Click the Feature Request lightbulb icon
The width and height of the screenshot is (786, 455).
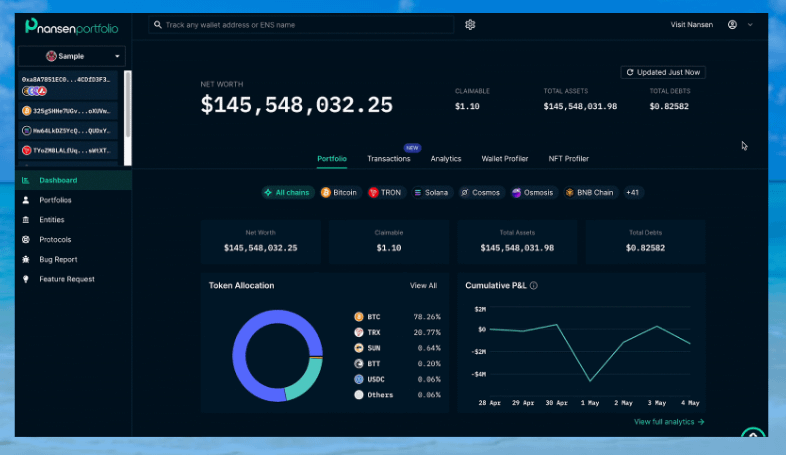(26, 279)
